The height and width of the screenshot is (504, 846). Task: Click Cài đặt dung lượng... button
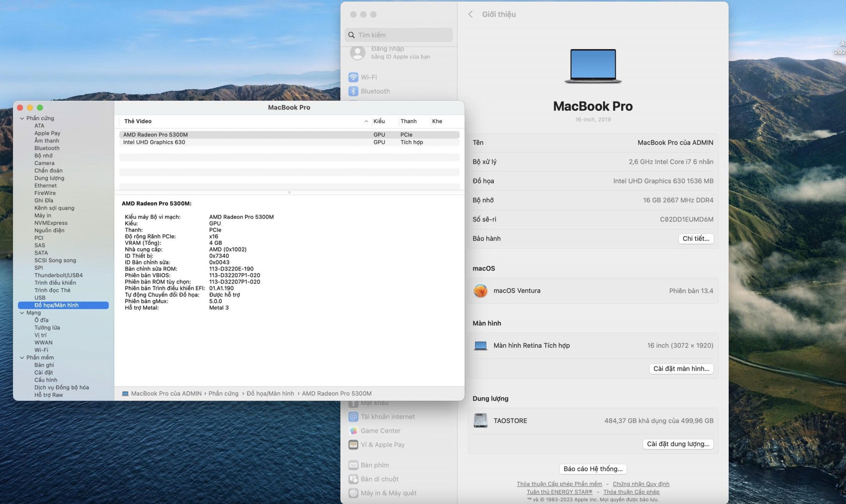(x=678, y=444)
